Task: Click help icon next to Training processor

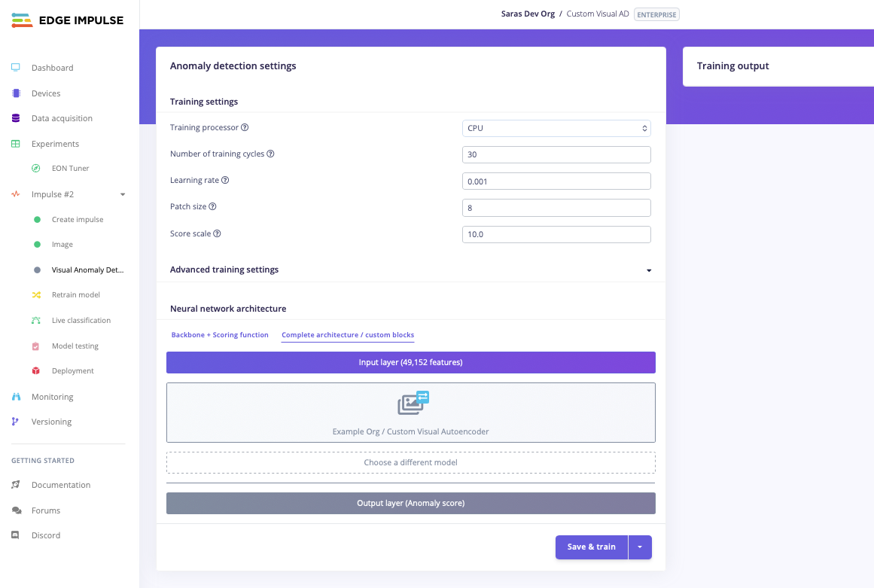Action: click(245, 128)
